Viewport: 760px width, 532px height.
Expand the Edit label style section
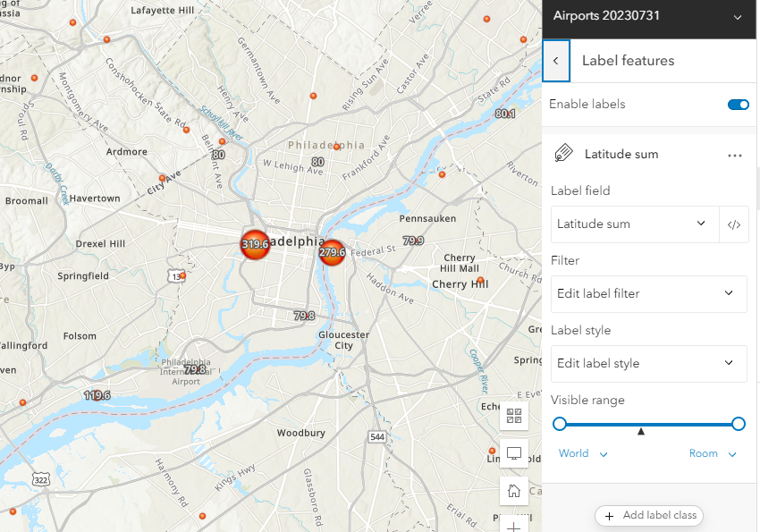649,363
